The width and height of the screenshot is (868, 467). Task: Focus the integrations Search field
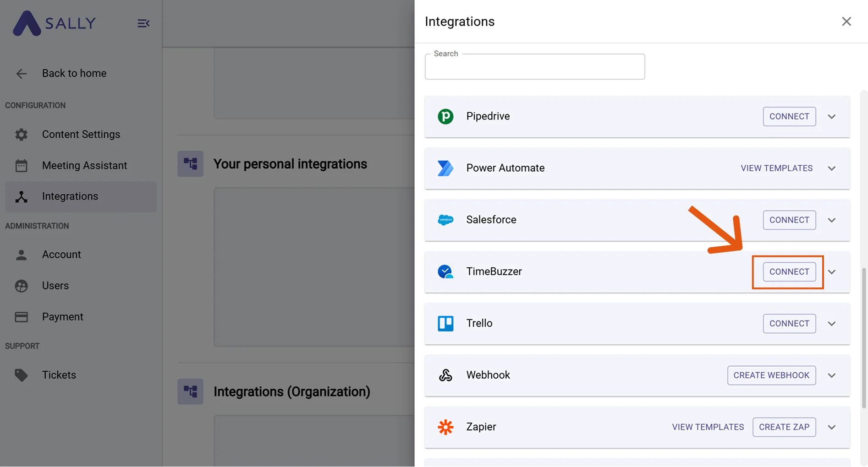[535, 67]
